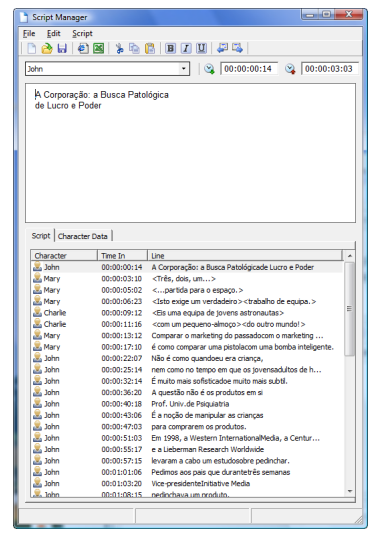Image resolution: width=377 pixels, height=537 pixels.
Task: Maximize the Script Manager window
Action: click(326, 14)
